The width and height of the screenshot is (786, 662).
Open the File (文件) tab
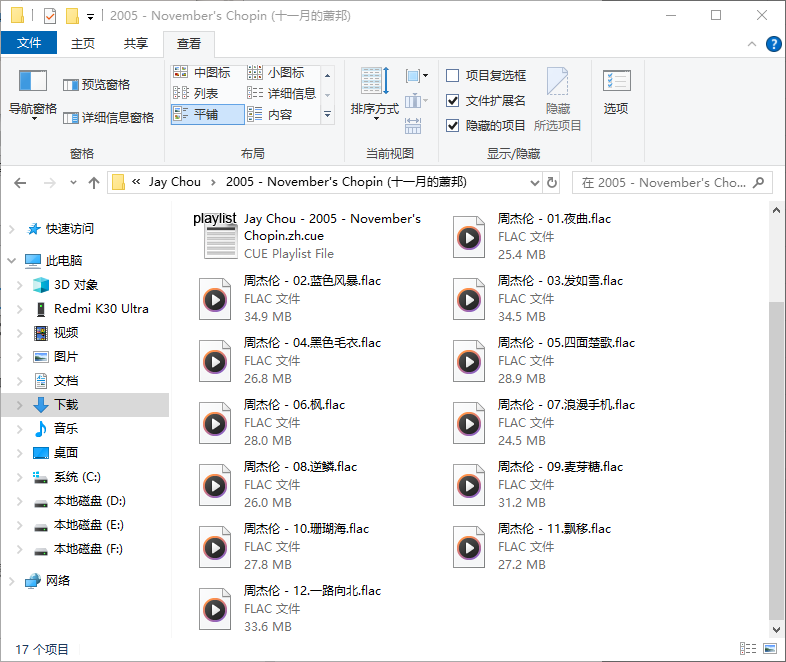(x=29, y=43)
